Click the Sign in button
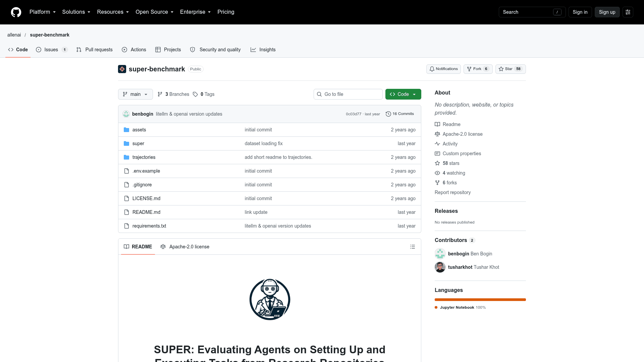Screen dimensions: 644x362 [x=580, y=12]
